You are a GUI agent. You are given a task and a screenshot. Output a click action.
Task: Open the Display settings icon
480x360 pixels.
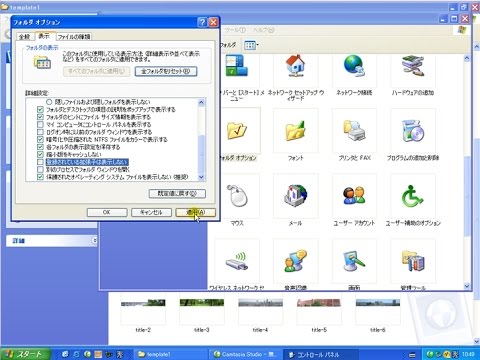click(x=354, y=261)
